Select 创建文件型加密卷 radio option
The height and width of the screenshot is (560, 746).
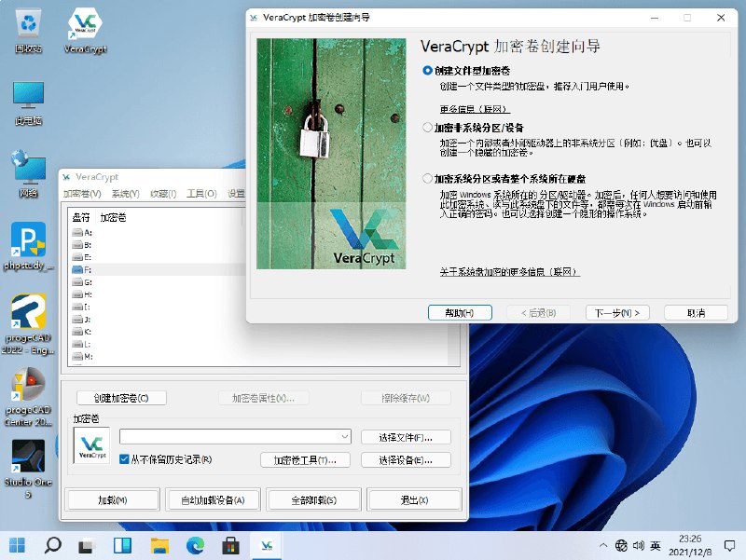(427, 71)
